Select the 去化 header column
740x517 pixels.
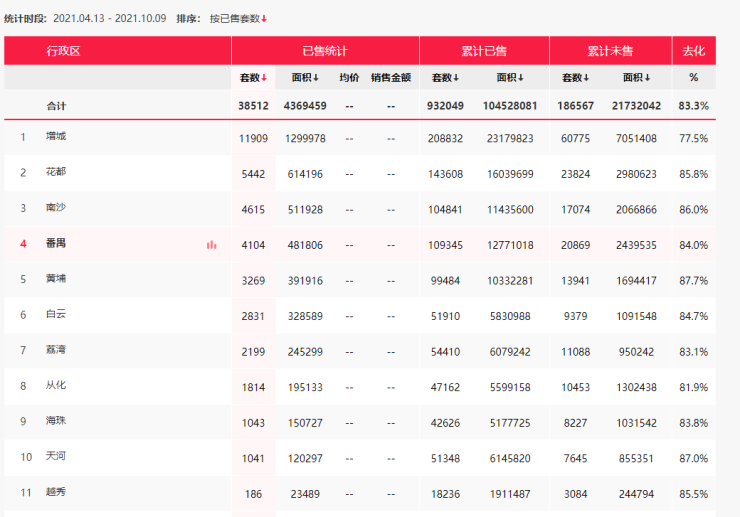(693, 50)
